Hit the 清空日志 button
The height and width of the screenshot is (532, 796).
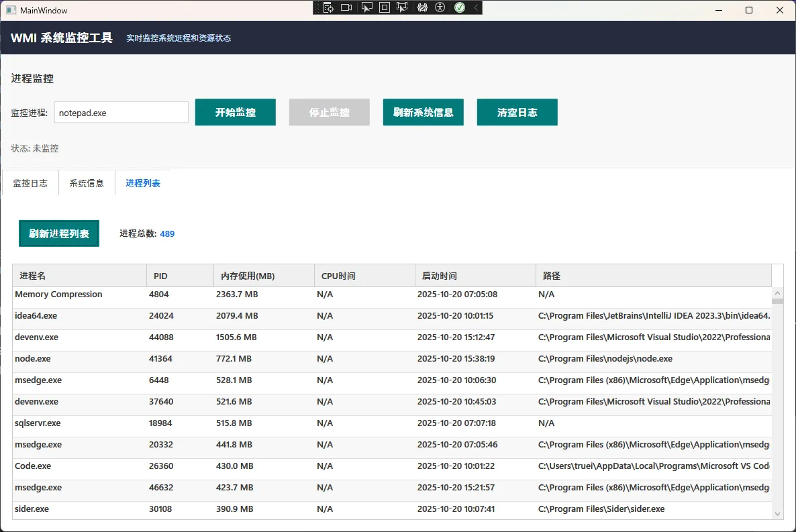517,112
